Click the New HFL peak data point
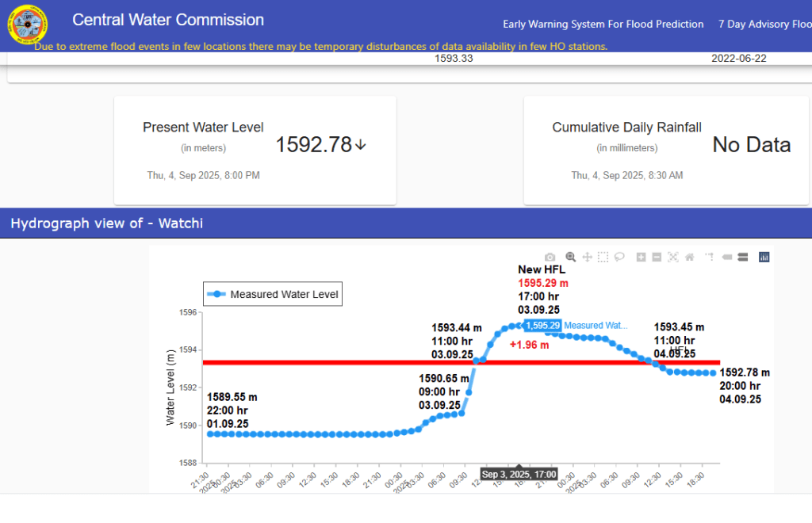The height and width of the screenshot is (523, 812). click(519, 325)
